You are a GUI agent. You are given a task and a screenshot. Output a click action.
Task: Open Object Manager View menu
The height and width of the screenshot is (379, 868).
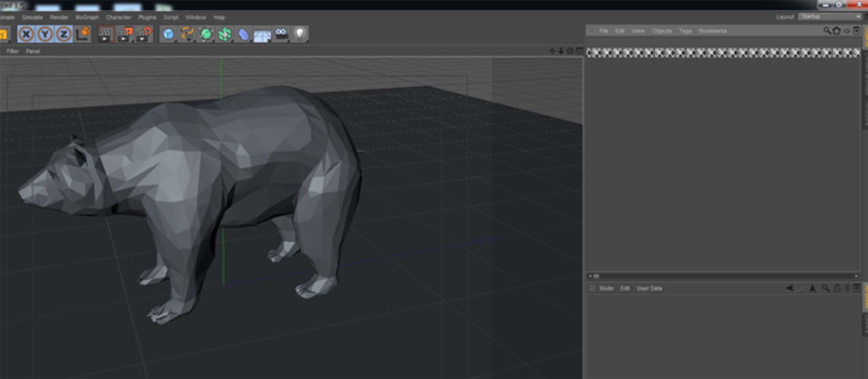[x=638, y=31]
